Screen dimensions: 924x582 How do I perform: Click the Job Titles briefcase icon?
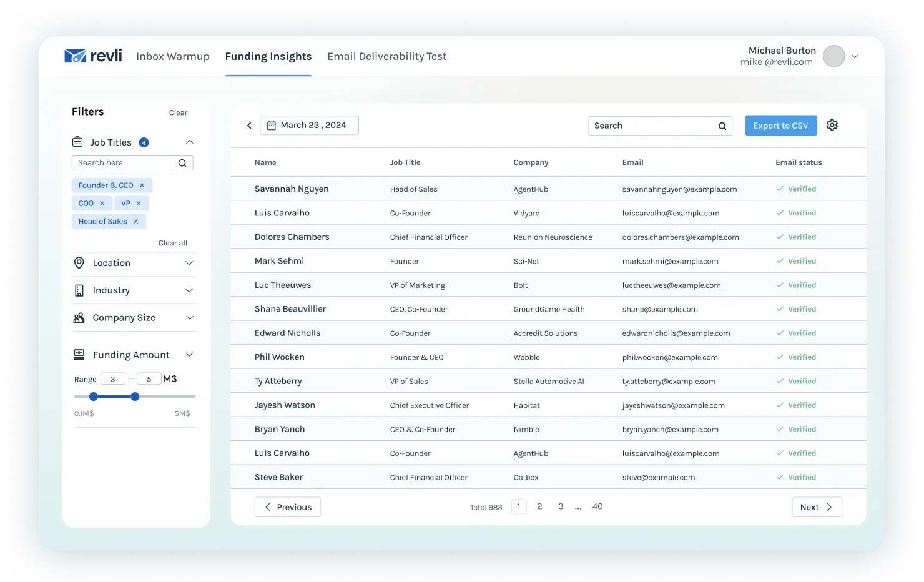pyautogui.click(x=77, y=142)
